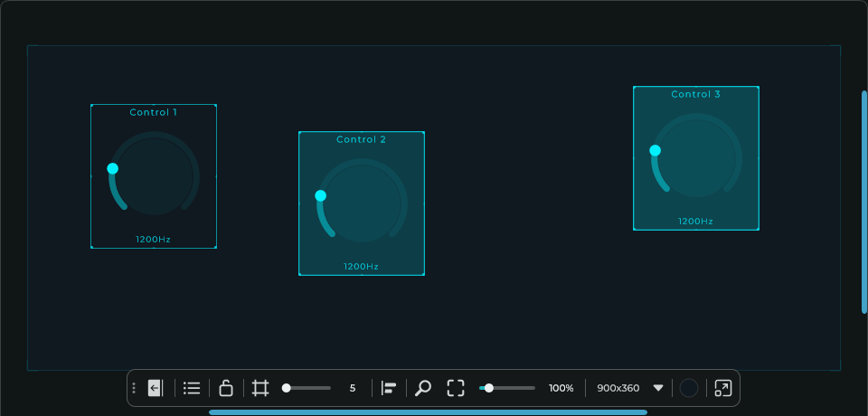Viewport: 868px width, 416px height.
Task: Click the Control 1 knob handle
Action: pyautogui.click(x=113, y=168)
